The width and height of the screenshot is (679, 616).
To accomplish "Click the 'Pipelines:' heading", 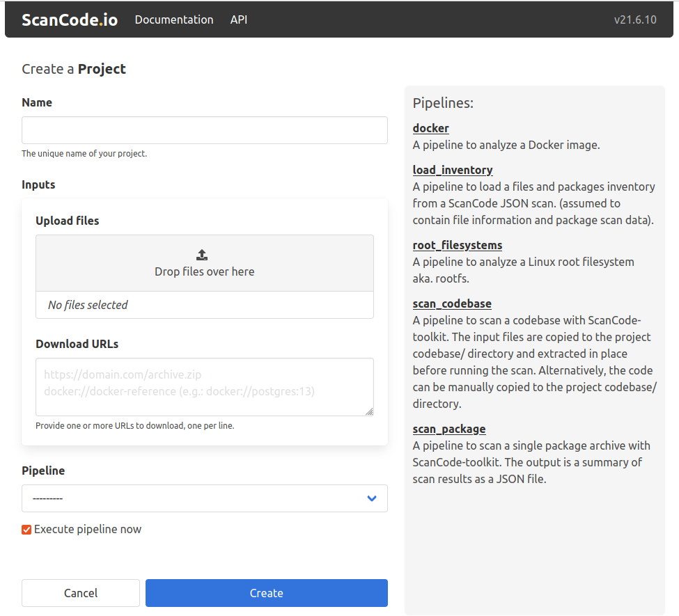I will pos(443,103).
